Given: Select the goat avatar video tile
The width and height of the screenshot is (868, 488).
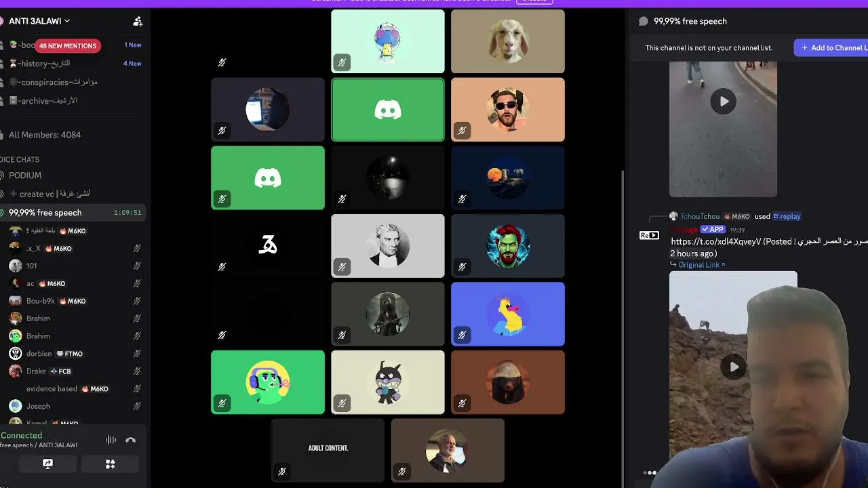Looking at the screenshot, I should [508, 41].
